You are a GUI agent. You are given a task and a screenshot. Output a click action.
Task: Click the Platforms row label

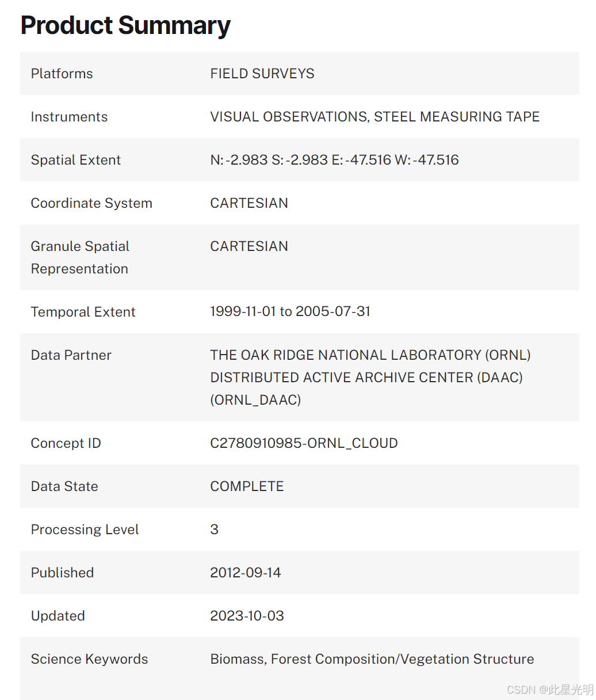coord(62,74)
